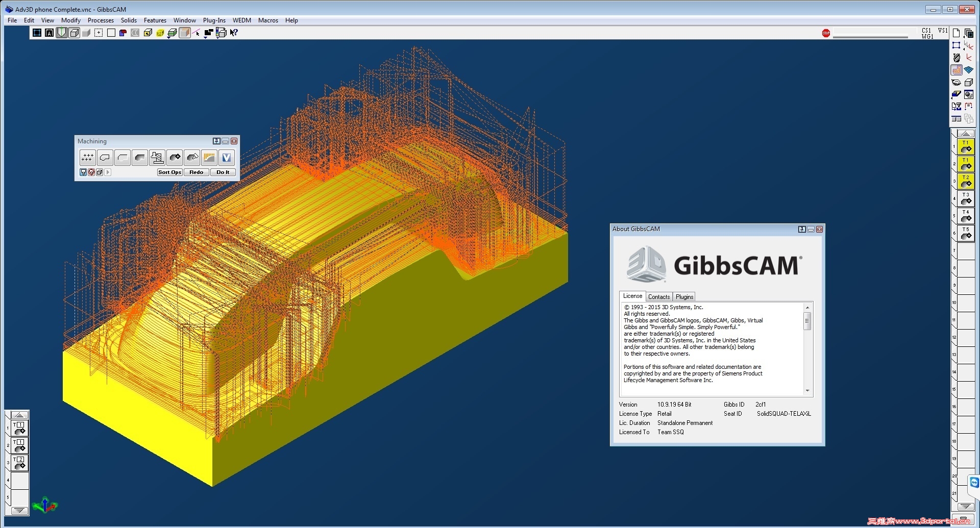
Task: Select the shaded pocketing process icon in Machining
Action: pos(140,158)
